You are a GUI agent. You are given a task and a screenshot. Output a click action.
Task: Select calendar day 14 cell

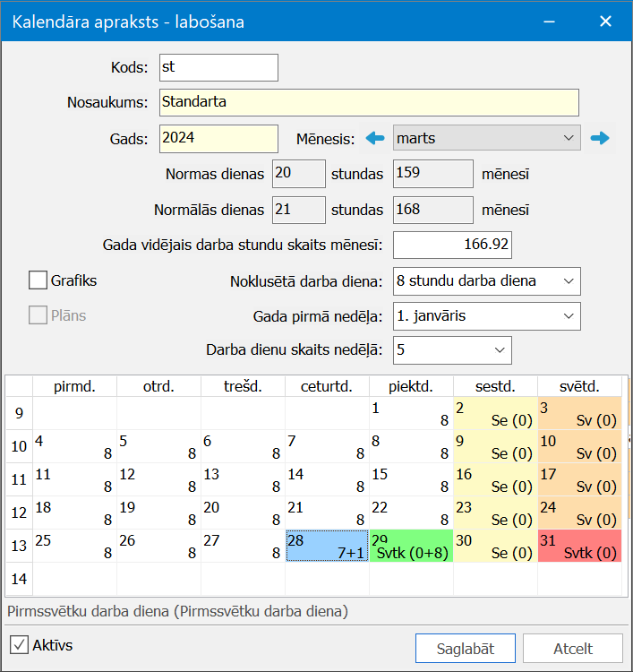(327, 479)
